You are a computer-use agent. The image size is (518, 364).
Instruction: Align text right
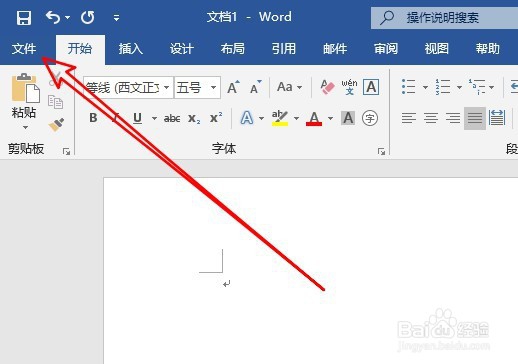pos(453,118)
